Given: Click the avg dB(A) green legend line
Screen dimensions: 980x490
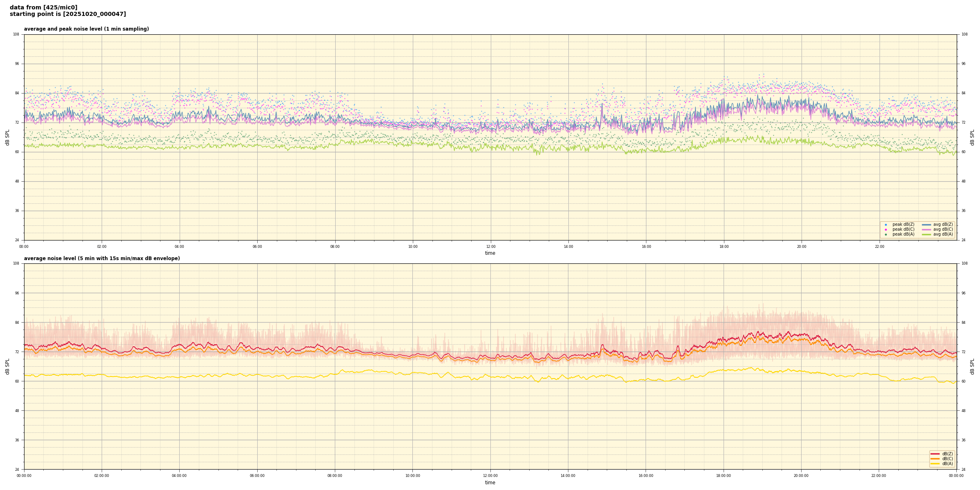Looking at the screenshot, I should (927, 234).
